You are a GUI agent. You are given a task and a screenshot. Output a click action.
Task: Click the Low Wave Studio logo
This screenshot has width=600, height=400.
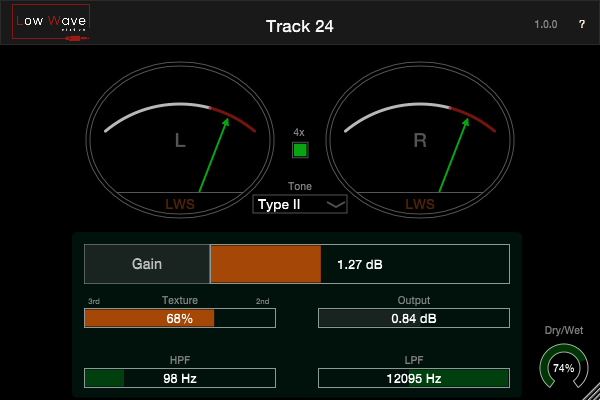51,22
